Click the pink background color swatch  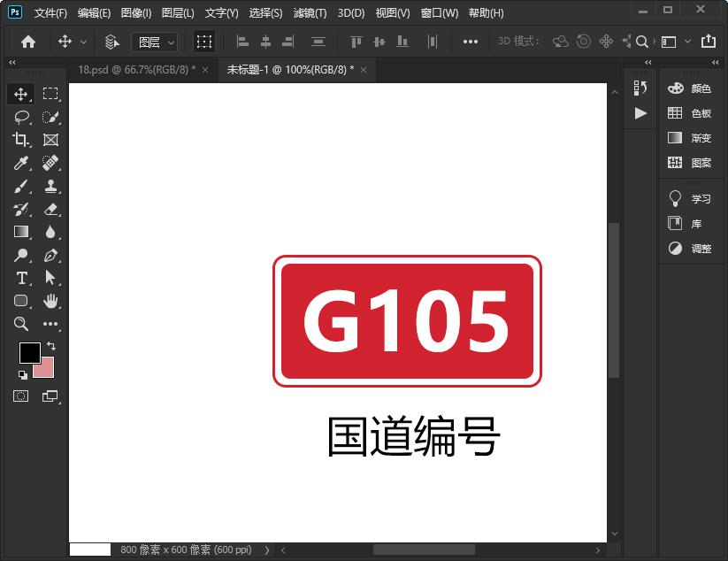46,370
